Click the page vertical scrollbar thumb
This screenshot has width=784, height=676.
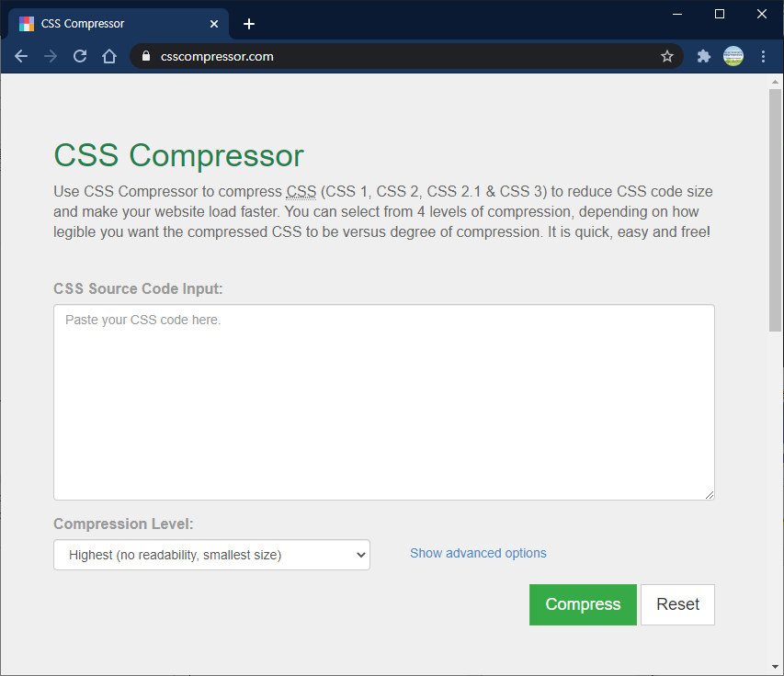click(775, 209)
